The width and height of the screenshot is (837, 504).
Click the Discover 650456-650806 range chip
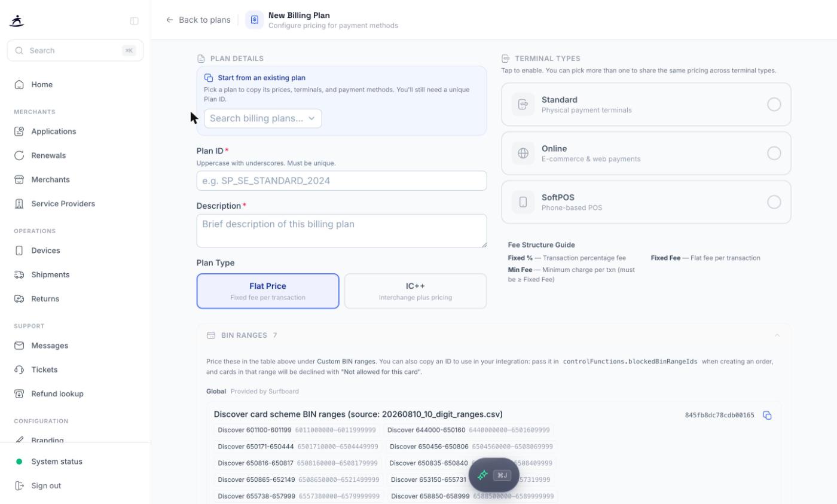click(x=471, y=447)
